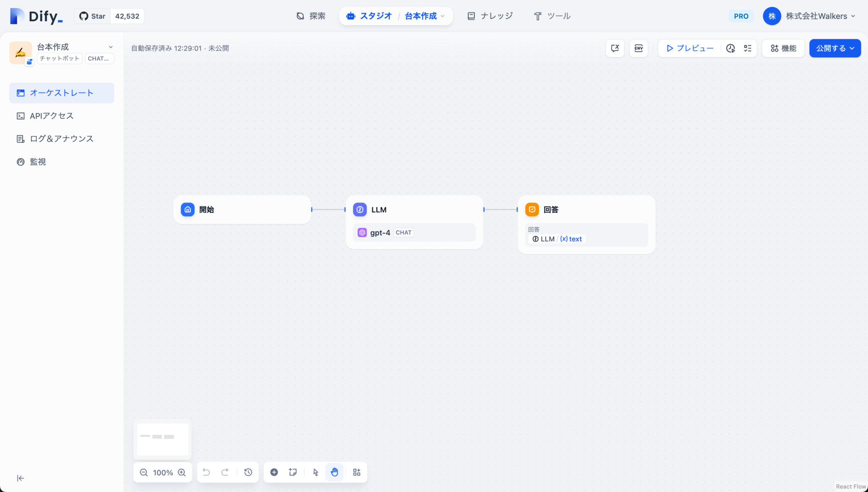Click the add node plus icon
The image size is (868, 492).
tap(274, 472)
